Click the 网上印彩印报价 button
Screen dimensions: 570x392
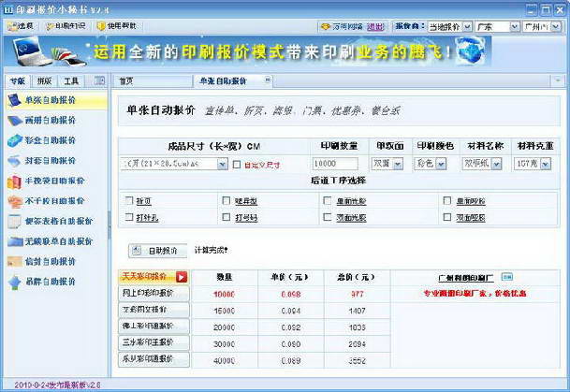tap(153, 293)
